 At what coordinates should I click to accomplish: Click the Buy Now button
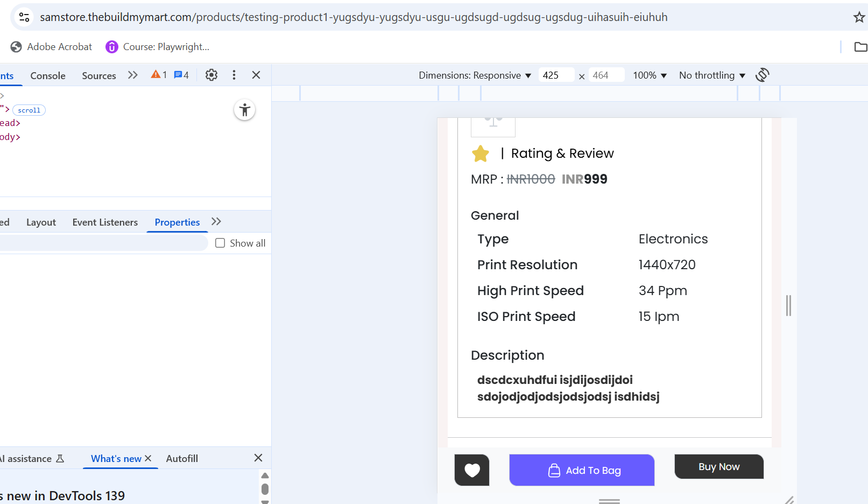click(x=719, y=467)
